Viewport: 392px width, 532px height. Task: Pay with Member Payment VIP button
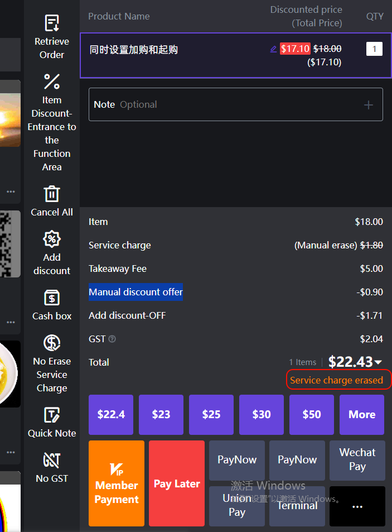(x=117, y=483)
